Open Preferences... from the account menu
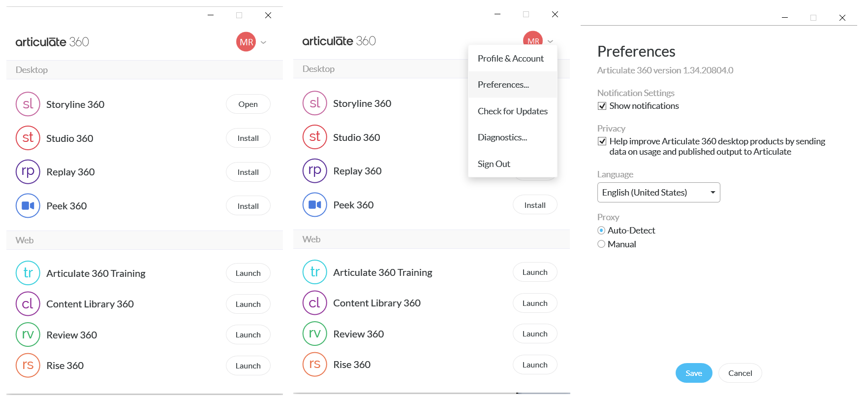This screenshot has width=868, height=401. [x=512, y=85]
